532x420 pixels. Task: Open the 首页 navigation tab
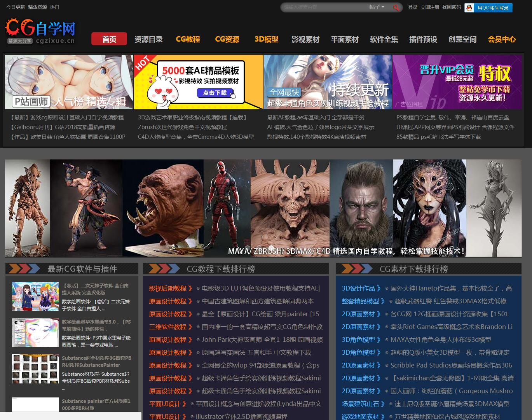pyautogui.click(x=109, y=39)
